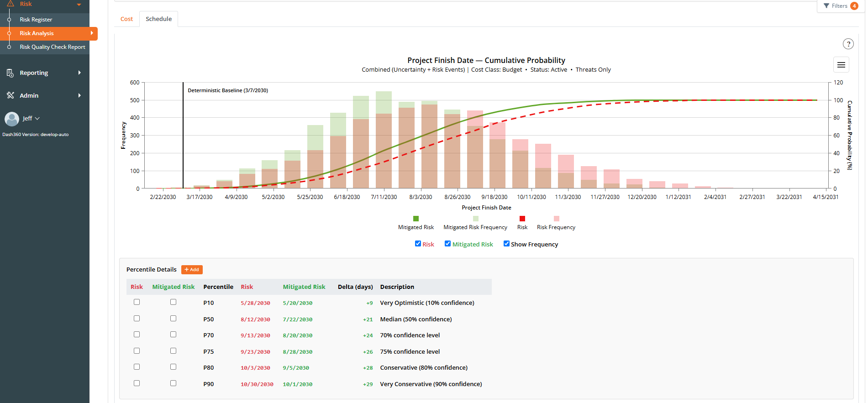Open the chart hamburger menu icon
The image size is (868, 403).
click(x=841, y=65)
